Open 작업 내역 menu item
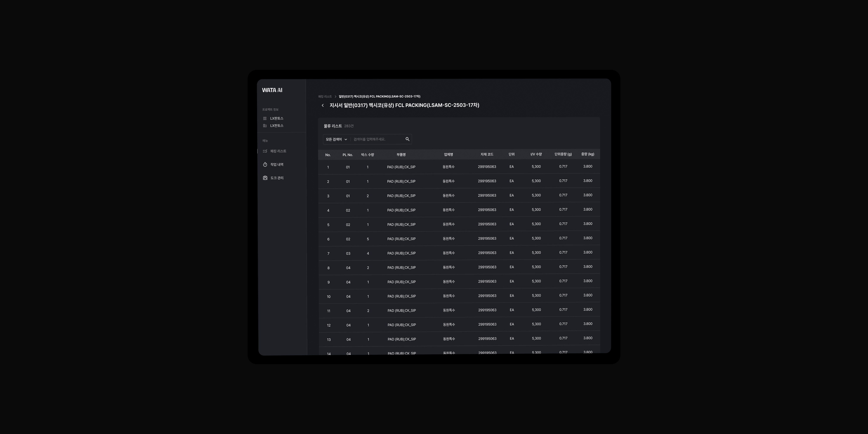The image size is (868, 434). tap(277, 164)
